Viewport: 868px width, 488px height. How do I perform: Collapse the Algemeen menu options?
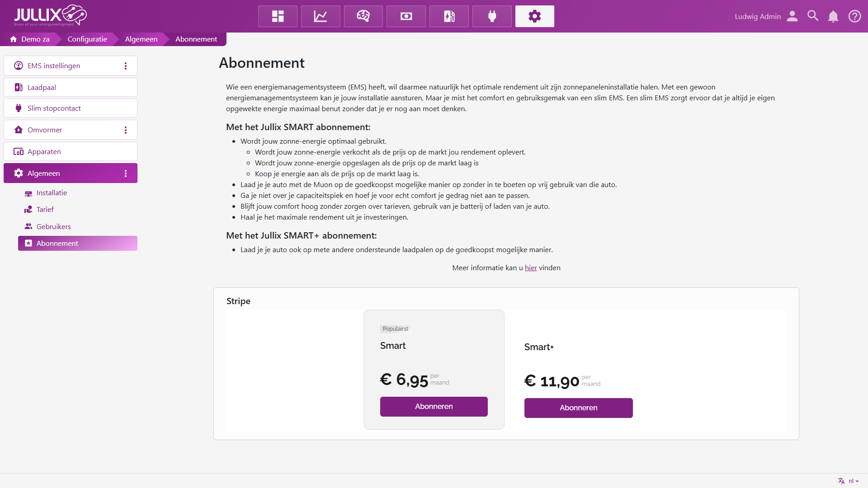point(126,174)
